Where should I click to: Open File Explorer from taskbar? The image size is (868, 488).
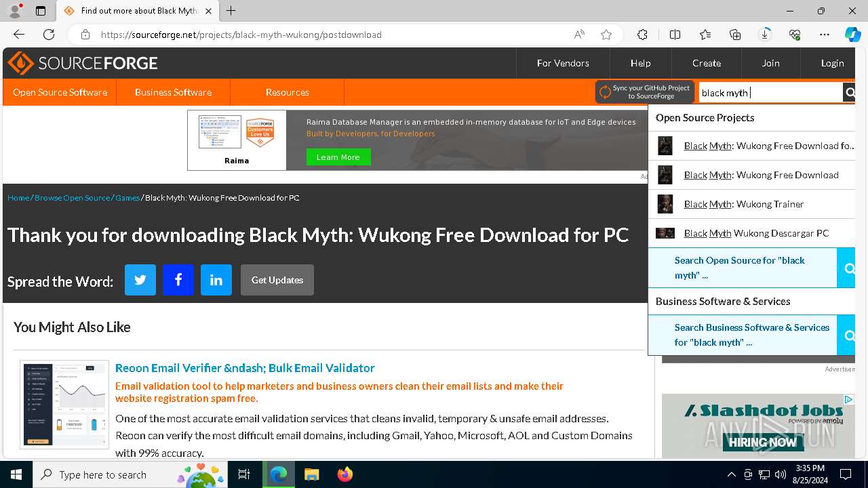coord(311,474)
